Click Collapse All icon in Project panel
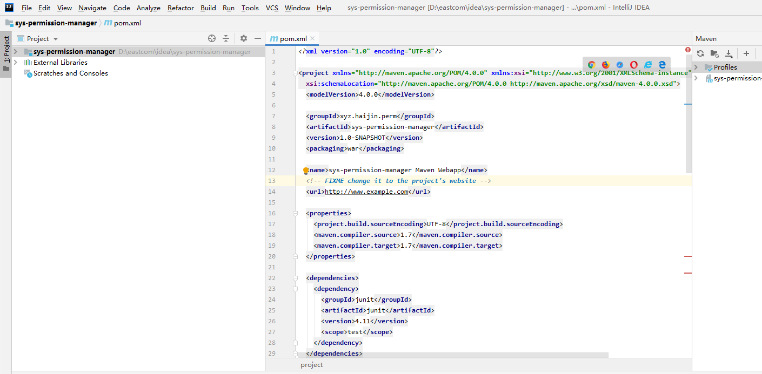The height and width of the screenshot is (374, 762). point(226,38)
